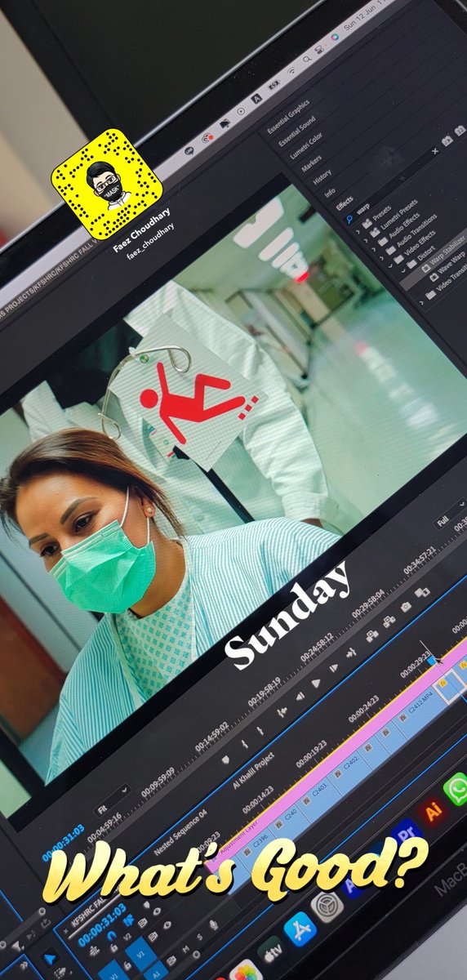This screenshot has width=467, height=980.
Task: Open the App Store from the Dock
Action: [x=300, y=929]
